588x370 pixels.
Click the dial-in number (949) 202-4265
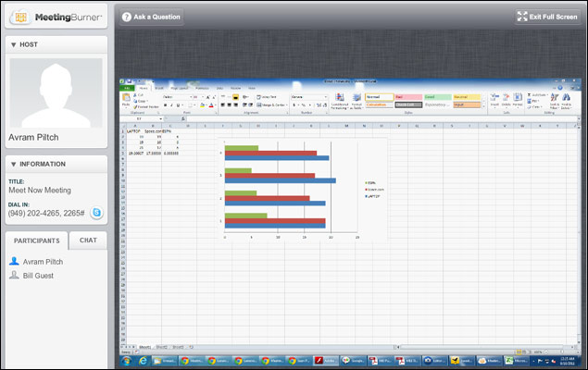[46, 213]
